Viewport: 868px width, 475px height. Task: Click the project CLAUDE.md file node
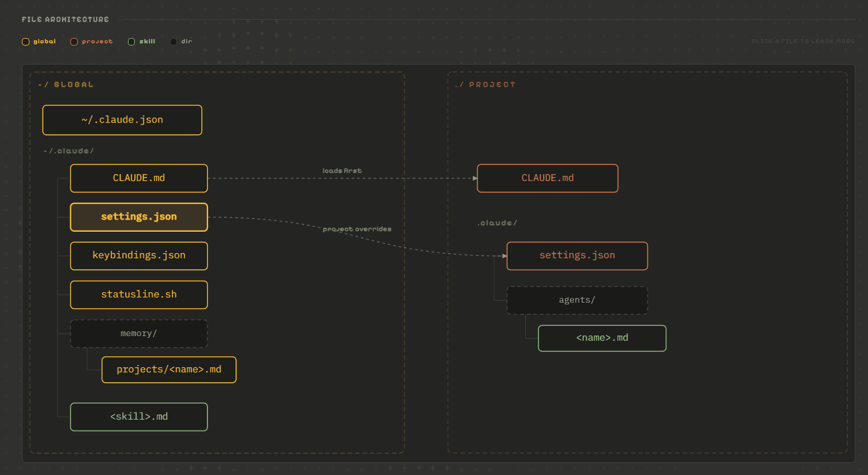point(548,178)
